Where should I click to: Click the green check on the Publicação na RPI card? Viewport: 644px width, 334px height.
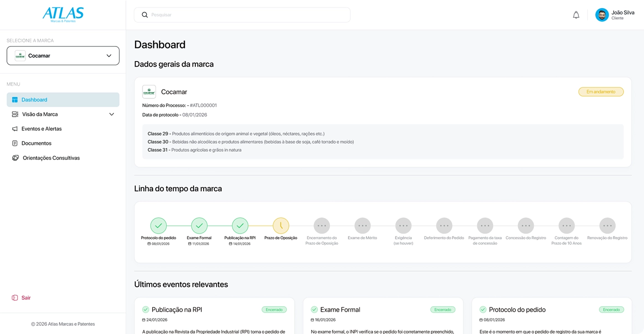[x=146, y=309]
